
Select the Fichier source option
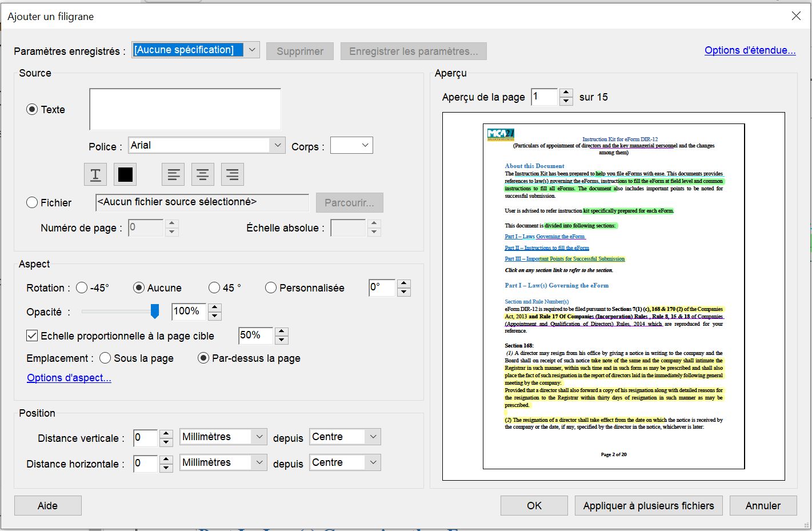tap(33, 202)
